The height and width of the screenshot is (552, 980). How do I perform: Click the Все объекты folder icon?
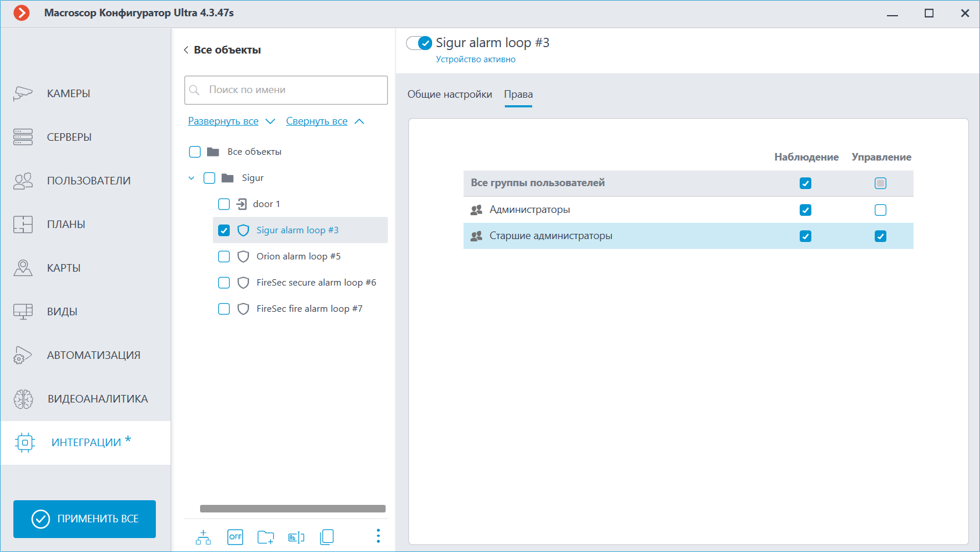[213, 152]
